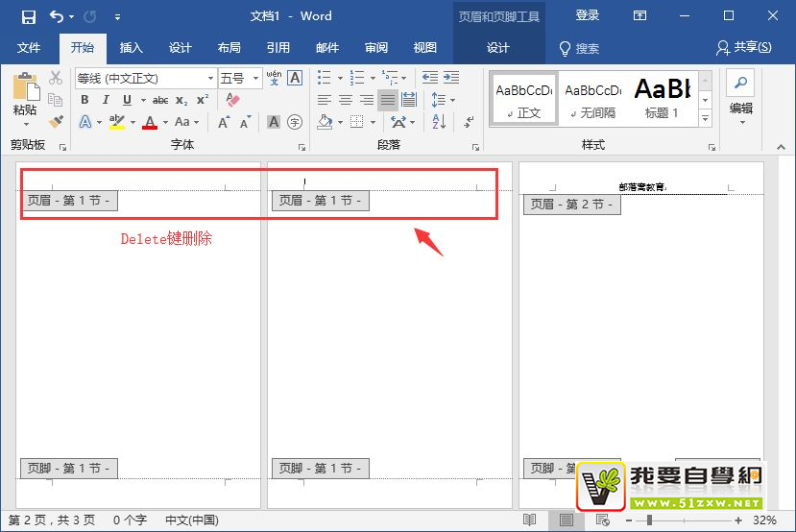Apply the 标题 1 style
The image size is (796, 532).
pyautogui.click(x=662, y=99)
